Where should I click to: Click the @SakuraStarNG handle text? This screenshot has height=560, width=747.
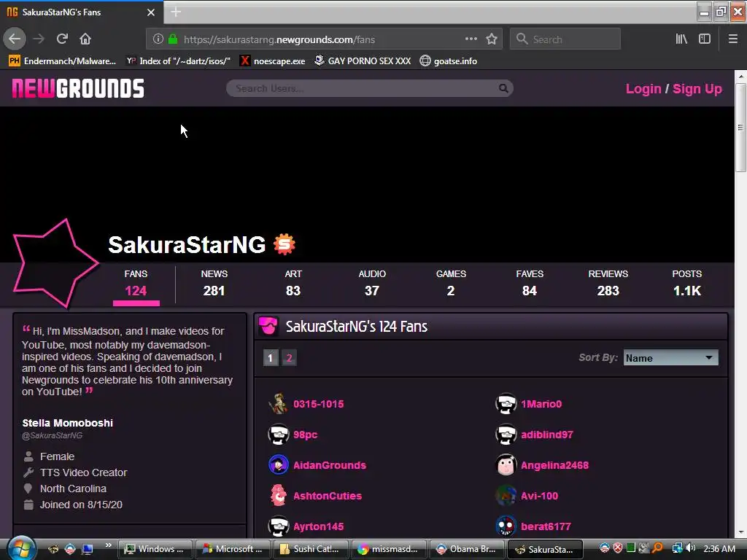coord(52,435)
